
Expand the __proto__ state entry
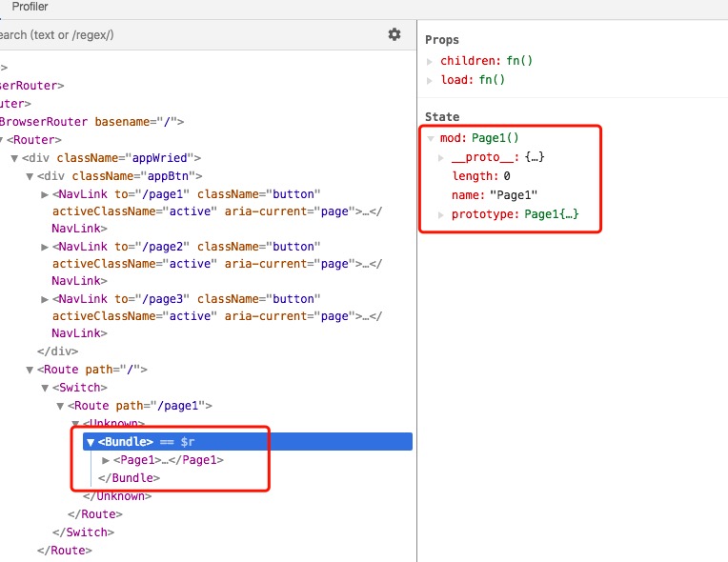click(x=440, y=158)
